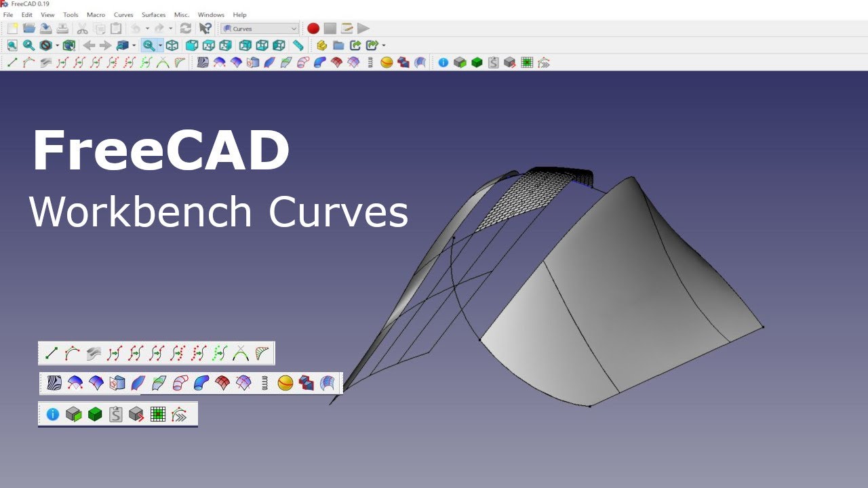
Task: Cut the selection with the scissors icon
Action: (x=82, y=28)
